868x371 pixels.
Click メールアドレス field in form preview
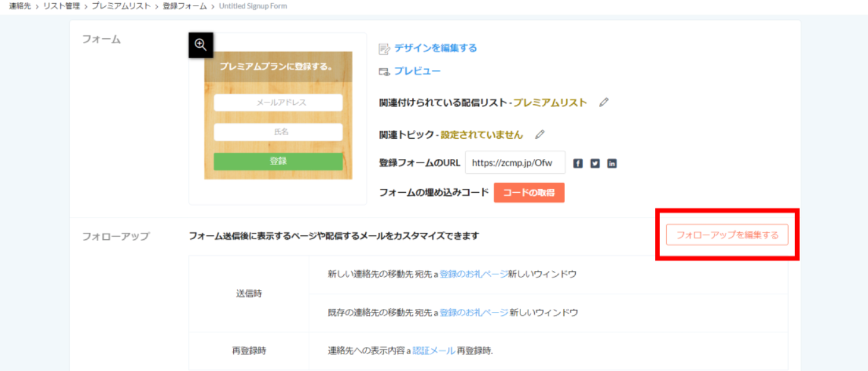coord(278,102)
